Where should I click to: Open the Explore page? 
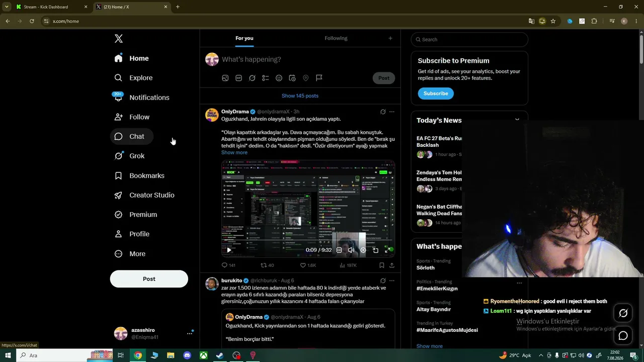coord(134,78)
